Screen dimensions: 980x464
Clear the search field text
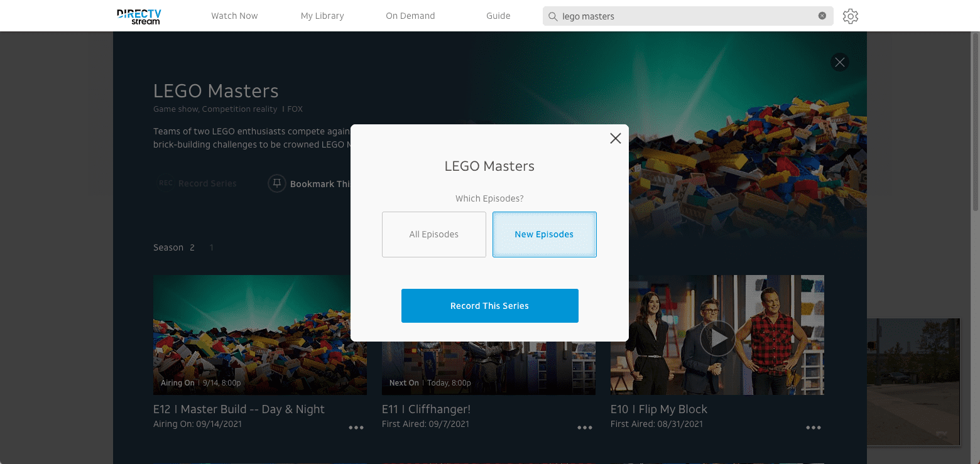[x=822, y=16]
